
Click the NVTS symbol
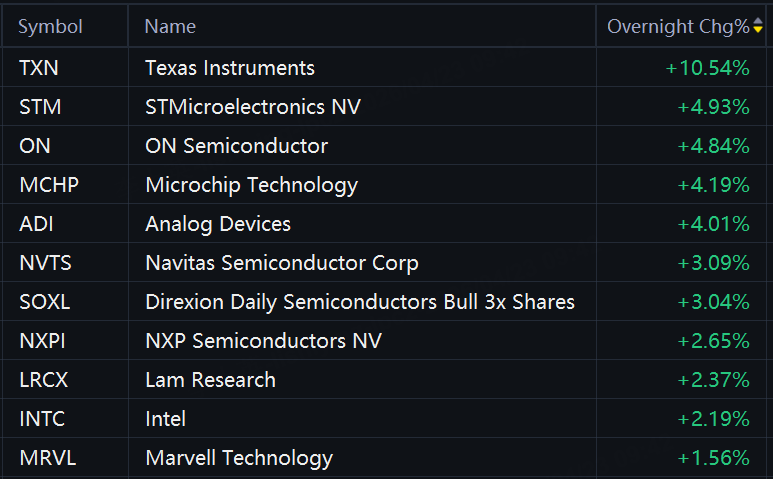click(x=45, y=263)
